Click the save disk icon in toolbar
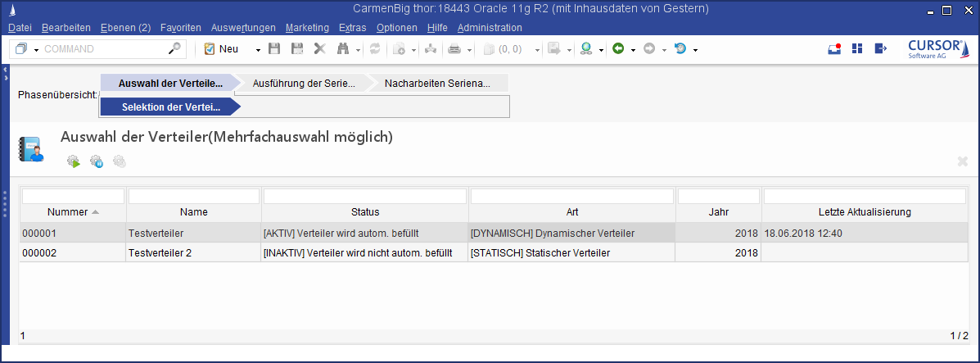 point(275,49)
